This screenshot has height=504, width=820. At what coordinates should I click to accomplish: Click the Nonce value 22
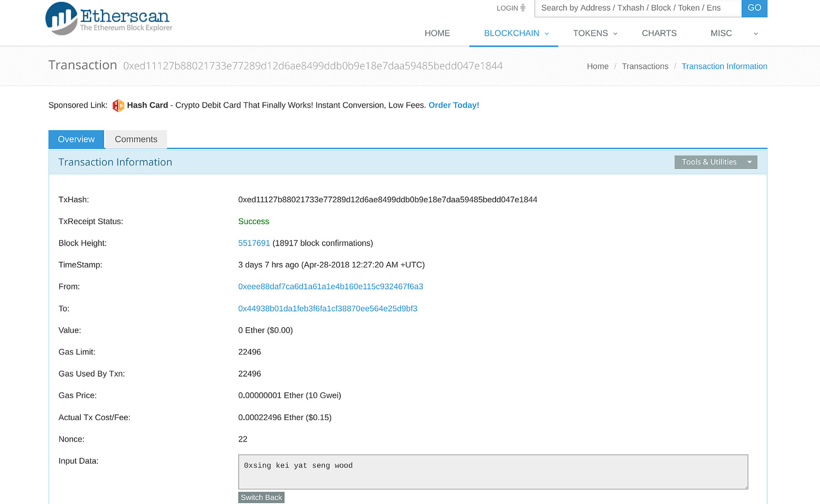click(x=243, y=439)
